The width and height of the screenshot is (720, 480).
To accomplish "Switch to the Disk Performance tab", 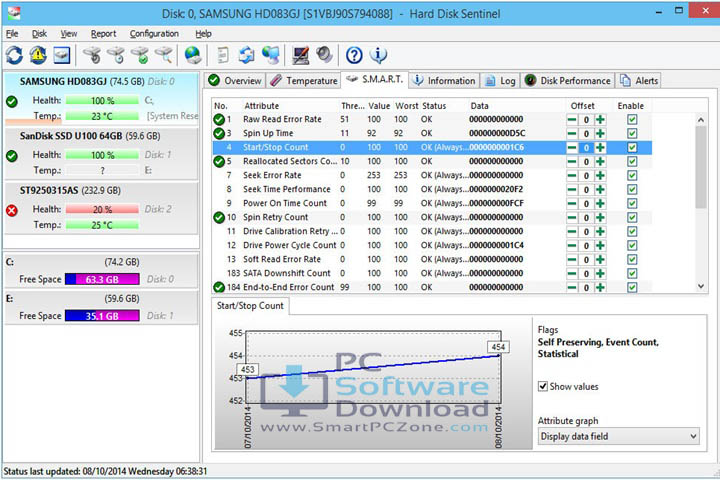I will point(568,81).
